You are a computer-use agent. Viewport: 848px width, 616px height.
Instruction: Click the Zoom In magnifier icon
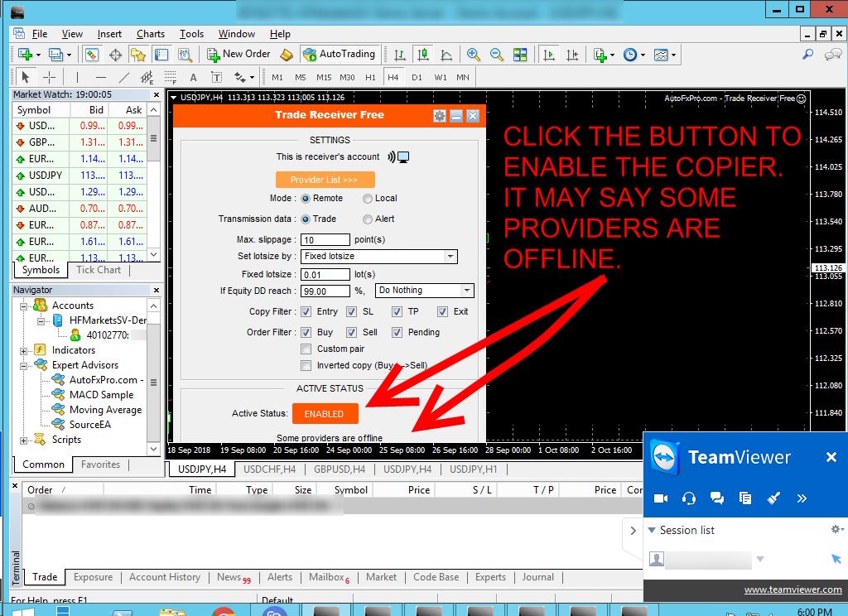(474, 55)
